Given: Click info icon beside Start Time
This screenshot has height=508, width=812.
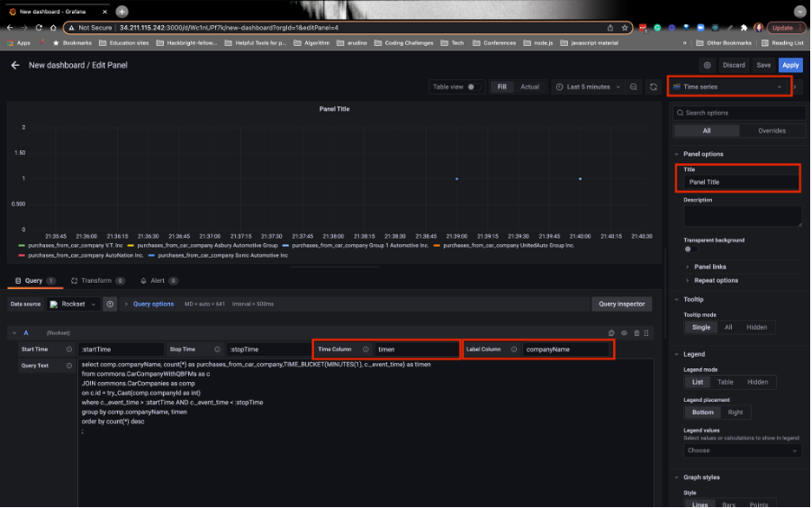Looking at the screenshot, I should point(69,349).
